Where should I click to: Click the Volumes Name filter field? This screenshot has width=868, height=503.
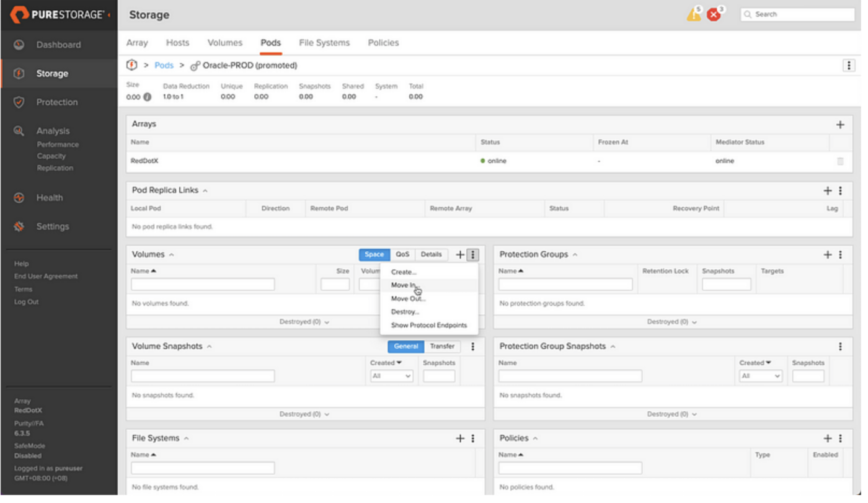203,285
